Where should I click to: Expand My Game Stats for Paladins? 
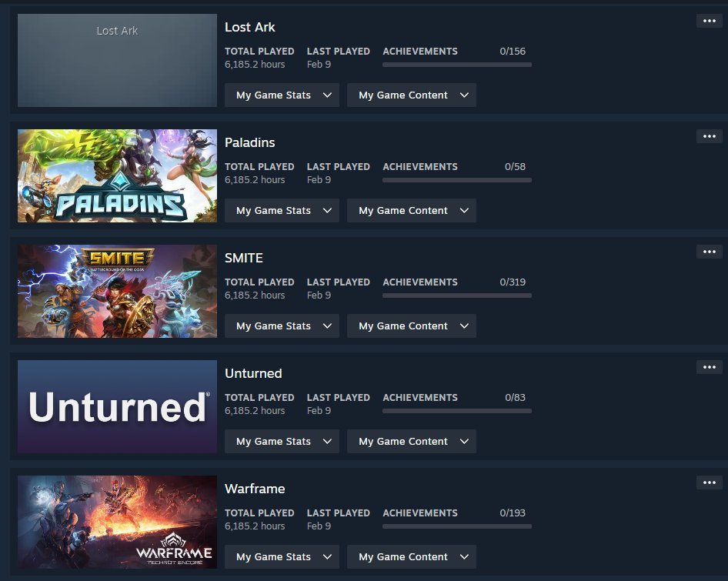point(282,210)
